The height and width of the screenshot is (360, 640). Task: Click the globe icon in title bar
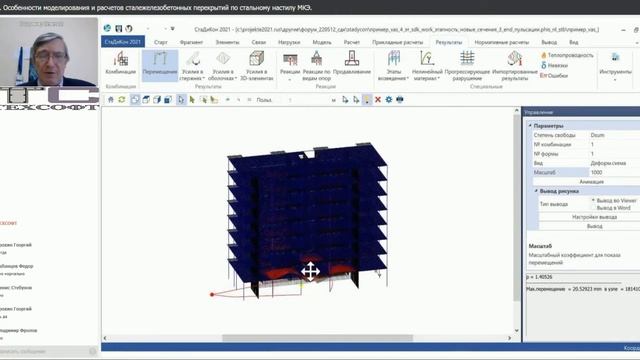pos(107,28)
